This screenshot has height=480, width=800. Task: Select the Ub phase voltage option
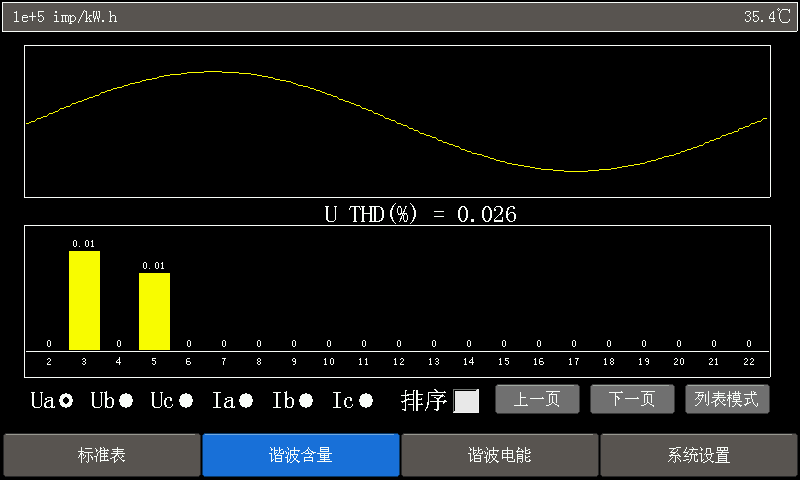[126, 401]
